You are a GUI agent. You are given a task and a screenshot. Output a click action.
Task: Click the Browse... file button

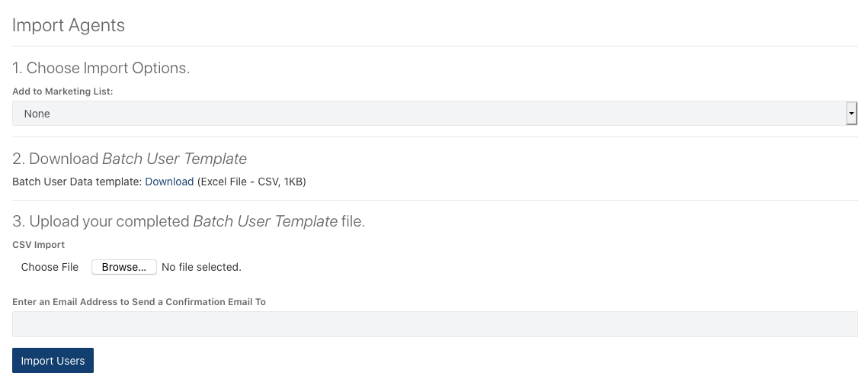coord(124,267)
